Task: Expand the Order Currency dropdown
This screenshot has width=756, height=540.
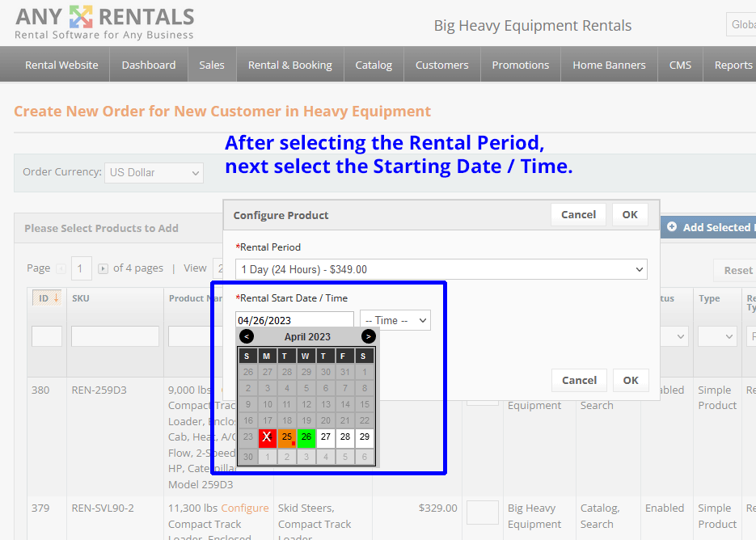Action: pos(154,172)
